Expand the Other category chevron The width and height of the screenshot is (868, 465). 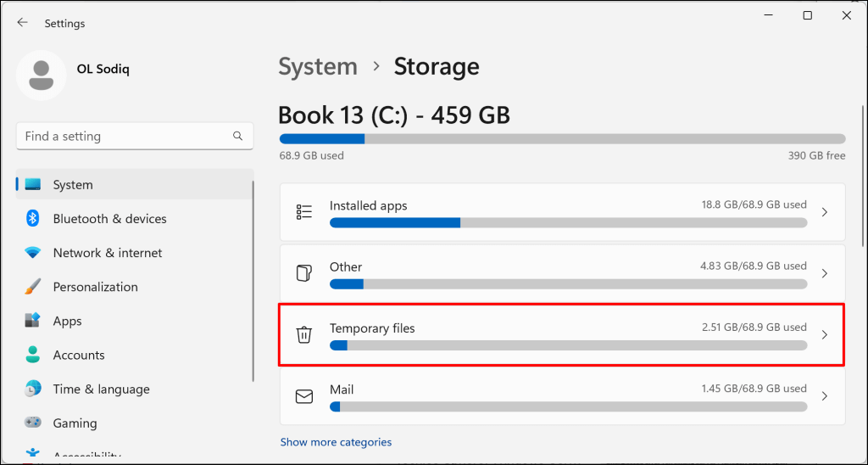[825, 273]
